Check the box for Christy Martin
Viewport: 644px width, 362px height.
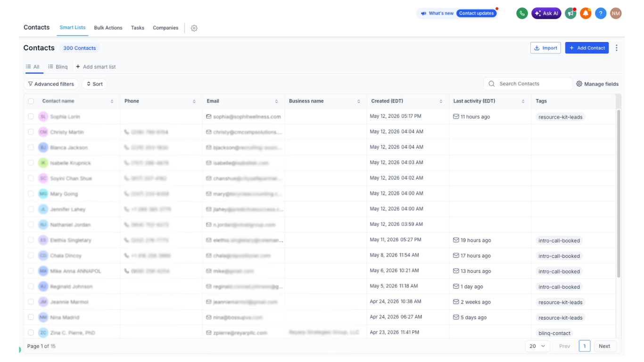[x=31, y=132]
